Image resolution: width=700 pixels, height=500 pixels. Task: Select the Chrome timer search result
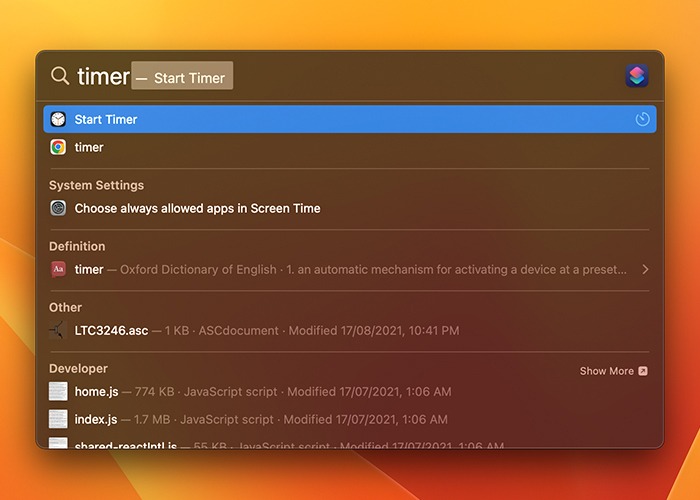350,147
